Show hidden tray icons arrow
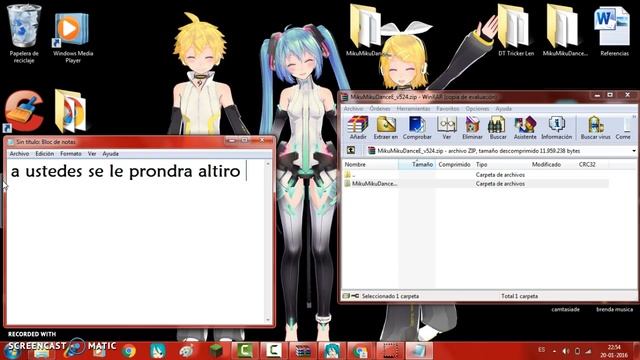640x360 pixels. (x=554, y=351)
